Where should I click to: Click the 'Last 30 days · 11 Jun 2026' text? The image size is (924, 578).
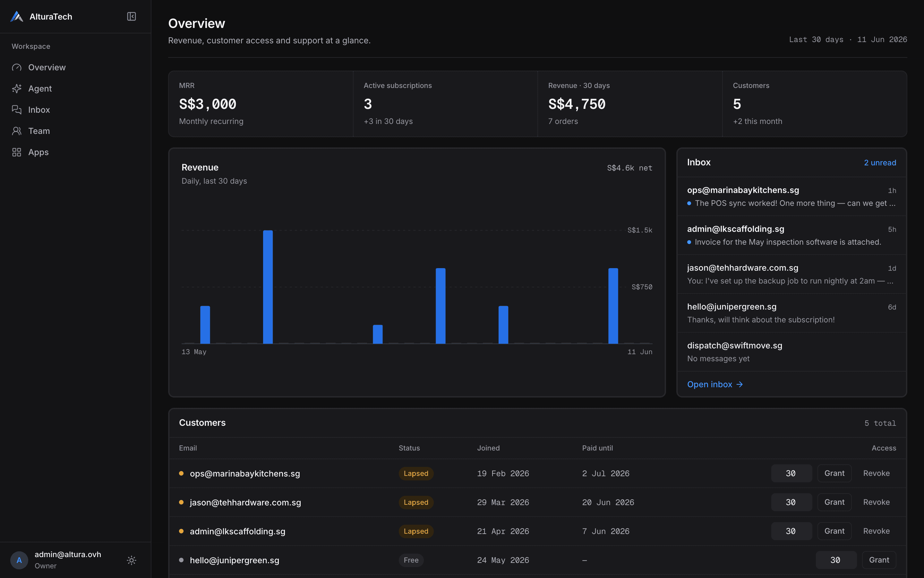click(848, 40)
